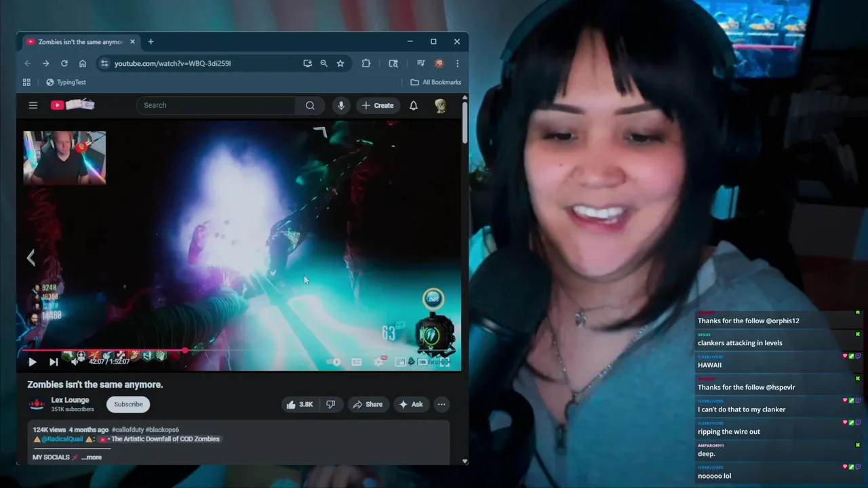Reload the YouTube page
The height and width of the screenshot is (488, 868).
point(64,63)
